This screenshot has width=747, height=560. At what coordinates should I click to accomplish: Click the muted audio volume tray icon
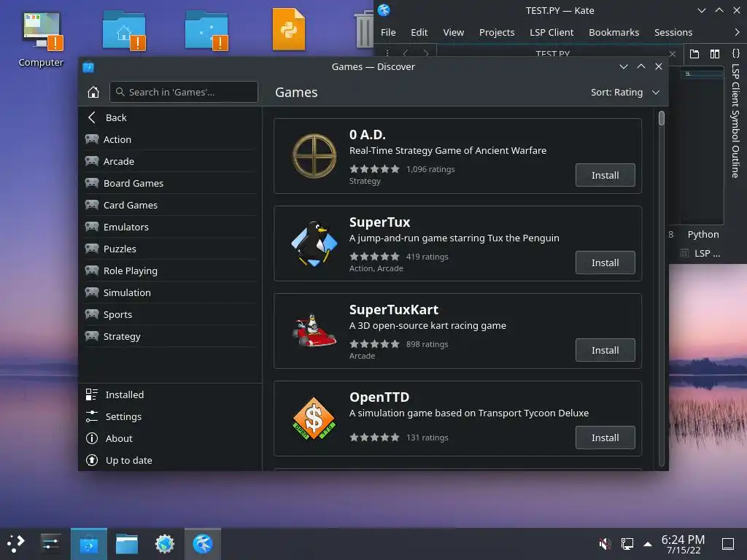pyautogui.click(x=605, y=543)
